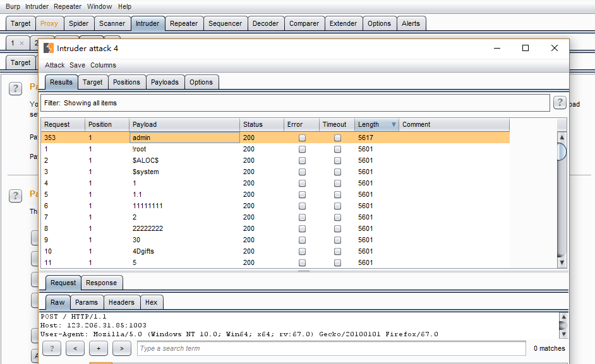Switch to the Results tab

(x=61, y=82)
